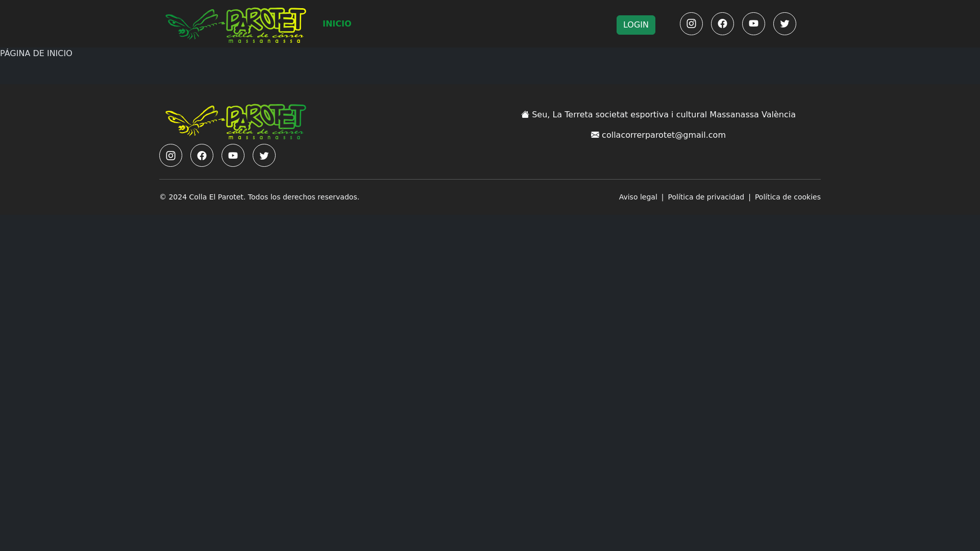
Task: Open the Política de cookies link
Action: [x=788, y=197]
